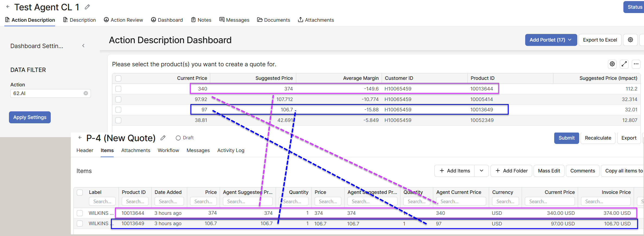Click the portlet gear settings icon
Viewport: 644px width, 236px height.
612,64
